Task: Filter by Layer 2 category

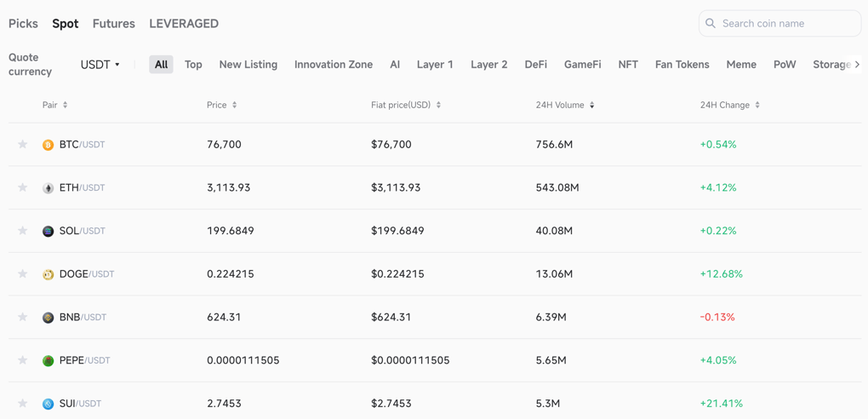Action: pos(488,64)
